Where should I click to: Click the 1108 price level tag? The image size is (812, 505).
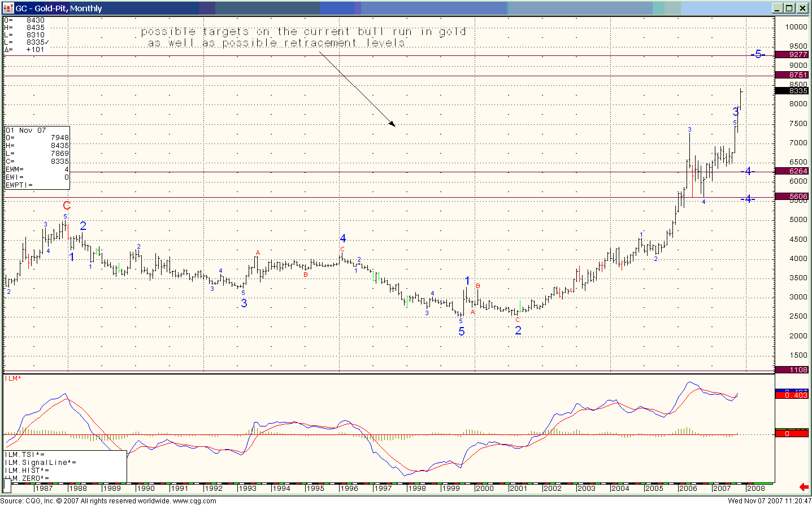click(792, 369)
